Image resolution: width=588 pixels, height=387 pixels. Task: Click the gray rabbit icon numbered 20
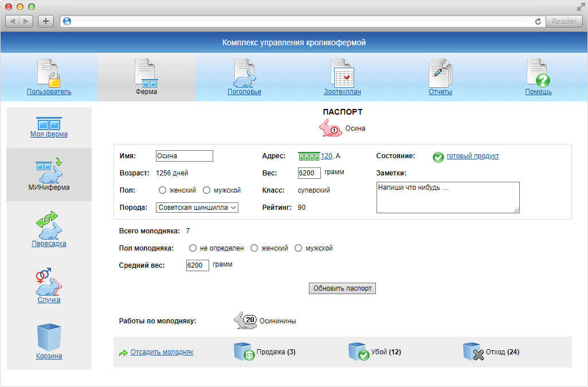(x=245, y=320)
